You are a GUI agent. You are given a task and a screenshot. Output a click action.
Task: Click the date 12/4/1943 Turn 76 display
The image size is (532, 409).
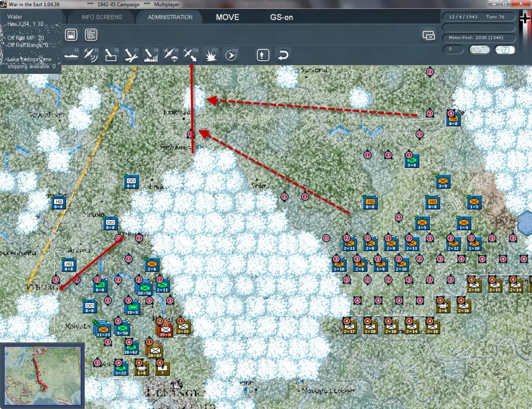(478, 17)
